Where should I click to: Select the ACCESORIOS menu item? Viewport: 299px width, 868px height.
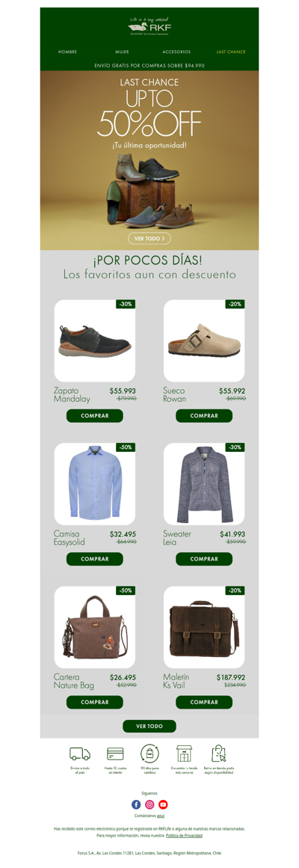[x=176, y=52]
